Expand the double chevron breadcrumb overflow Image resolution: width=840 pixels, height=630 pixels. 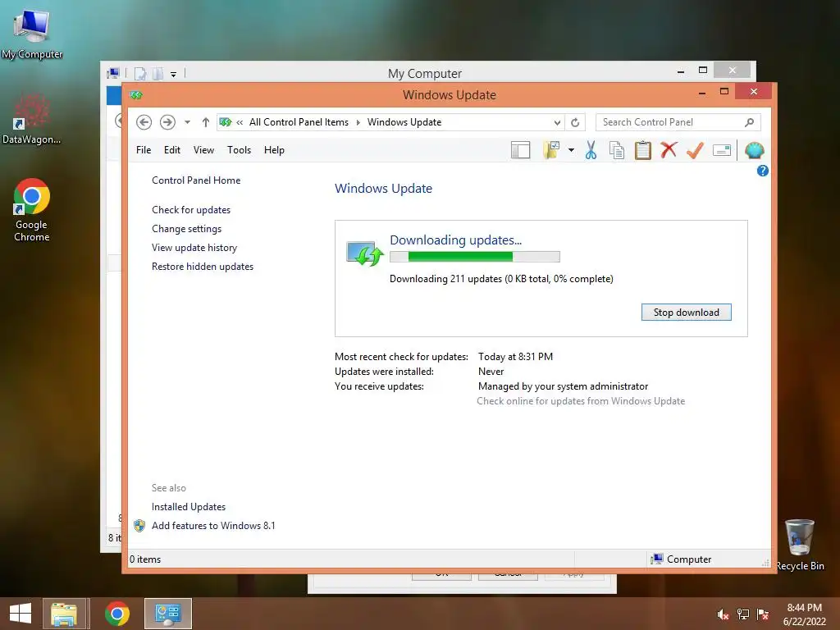point(240,123)
